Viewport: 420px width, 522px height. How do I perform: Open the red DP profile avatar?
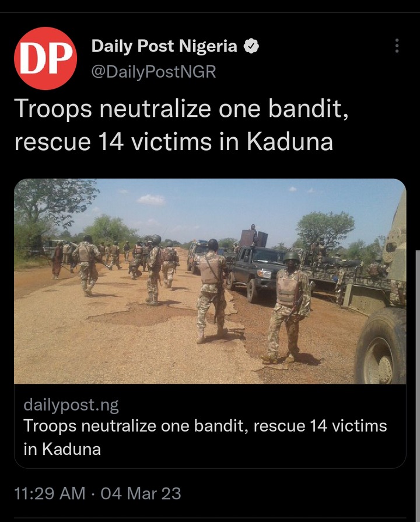tap(45, 58)
